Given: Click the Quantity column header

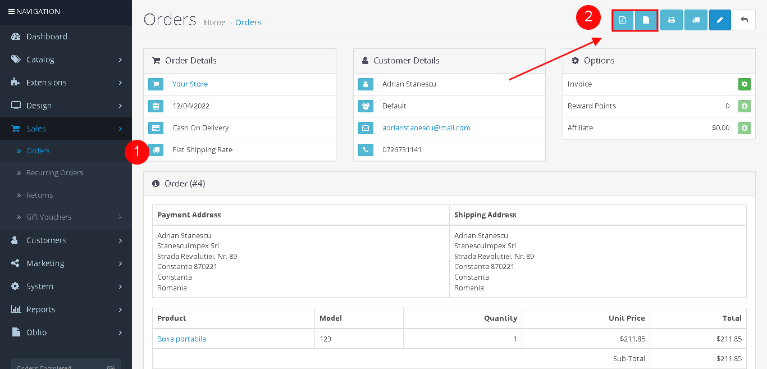Looking at the screenshot, I should pyautogui.click(x=500, y=319).
